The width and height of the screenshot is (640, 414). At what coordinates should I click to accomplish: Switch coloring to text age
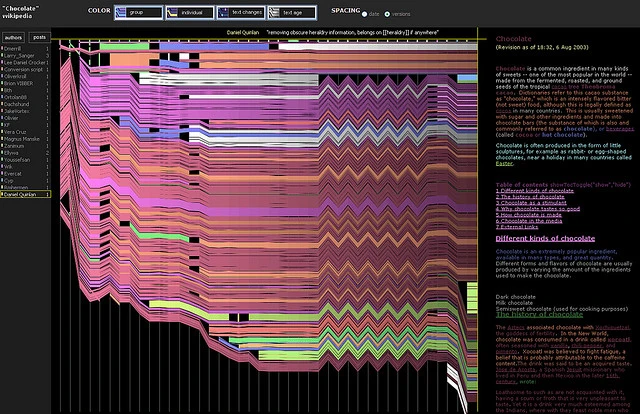(x=292, y=13)
